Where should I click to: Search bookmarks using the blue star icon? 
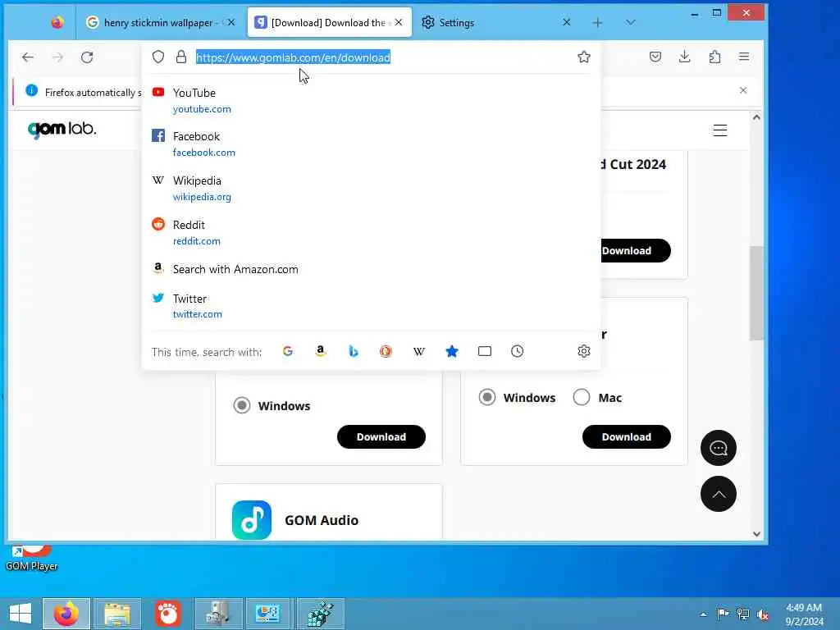click(x=452, y=351)
